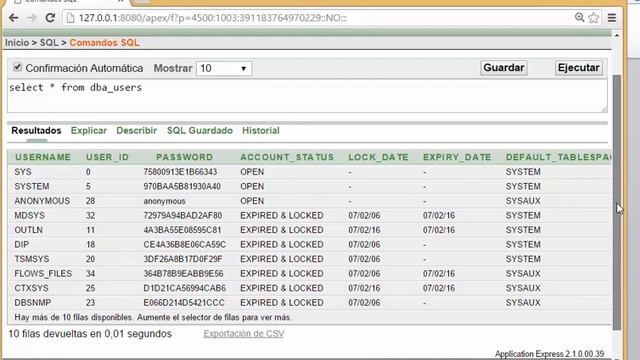The width and height of the screenshot is (640, 360).
Task: Click password 72979A94BAD2AF80
Action: tap(182, 216)
